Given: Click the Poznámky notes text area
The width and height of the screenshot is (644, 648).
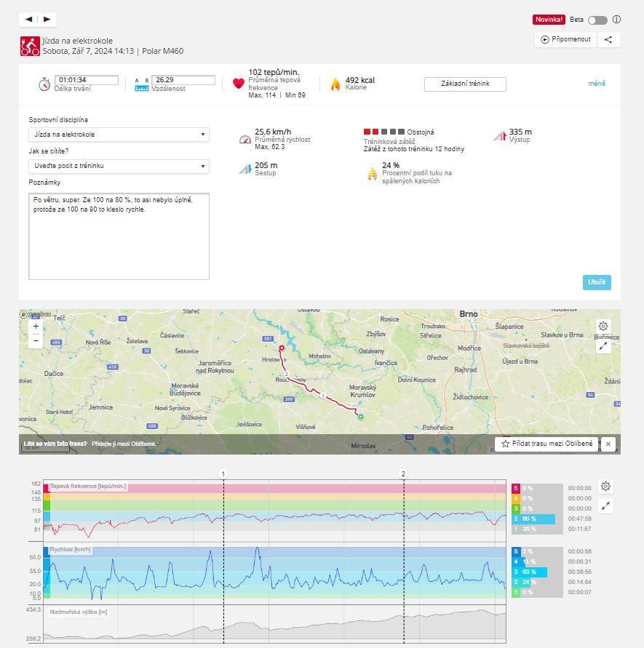Looking at the screenshot, I should (x=119, y=236).
